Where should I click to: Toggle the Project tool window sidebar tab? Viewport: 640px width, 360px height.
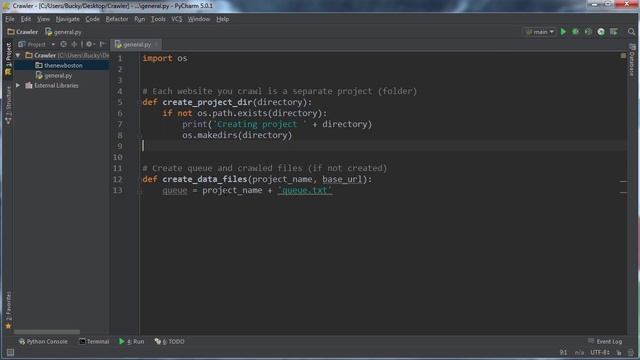8,59
